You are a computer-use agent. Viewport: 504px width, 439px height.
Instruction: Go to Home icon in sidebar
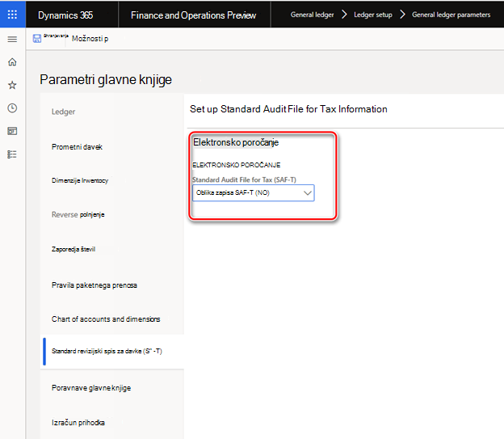click(x=12, y=61)
